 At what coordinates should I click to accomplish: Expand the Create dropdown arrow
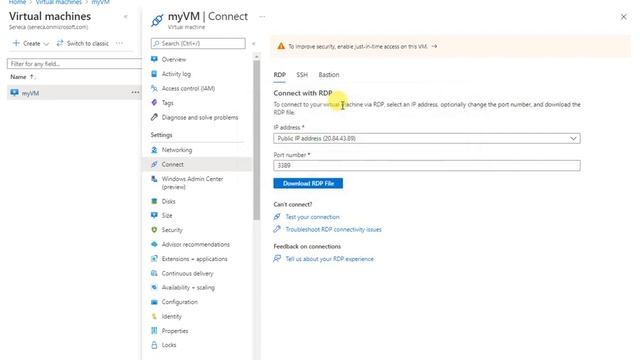pyautogui.click(x=46, y=44)
